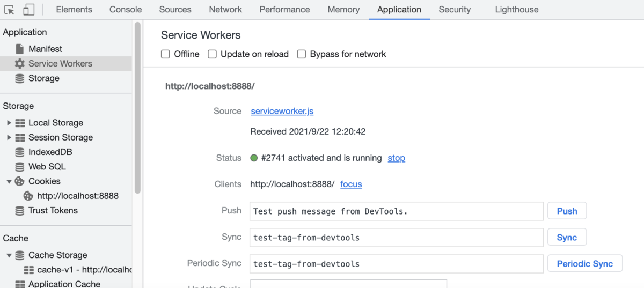This screenshot has width=644, height=288.
Task: Select Manifest in the sidebar
Action: 45,49
